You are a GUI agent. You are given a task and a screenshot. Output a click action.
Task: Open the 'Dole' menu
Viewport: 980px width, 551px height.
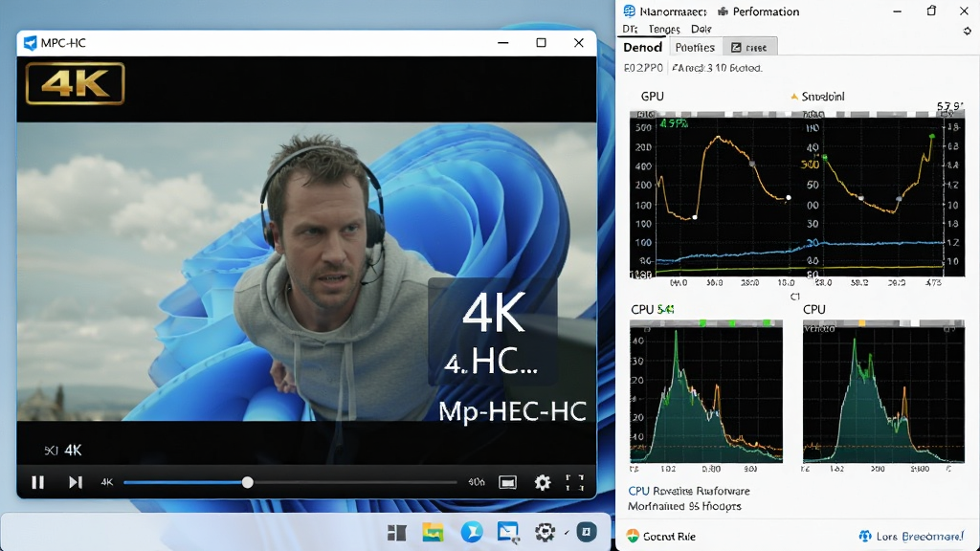702,29
